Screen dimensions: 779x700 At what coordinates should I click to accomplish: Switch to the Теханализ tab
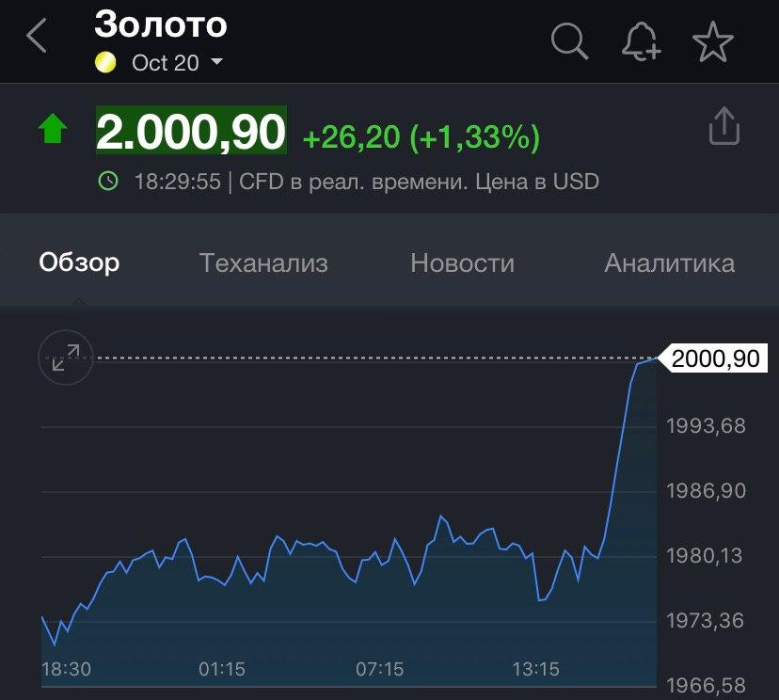(263, 263)
